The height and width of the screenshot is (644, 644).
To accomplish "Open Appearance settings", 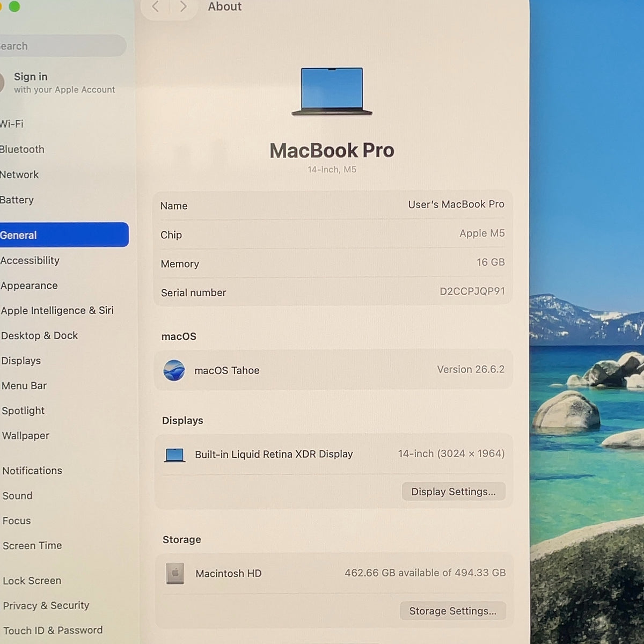I will (29, 286).
